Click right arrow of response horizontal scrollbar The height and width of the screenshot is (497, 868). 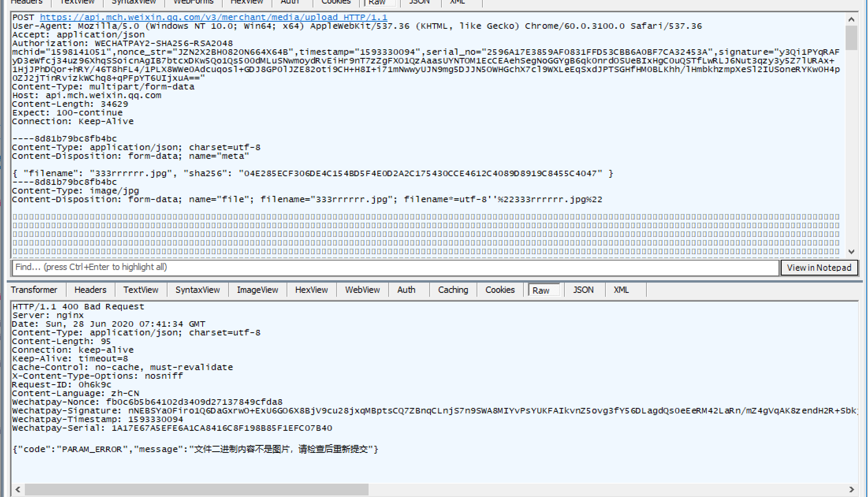[x=851, y=489]
